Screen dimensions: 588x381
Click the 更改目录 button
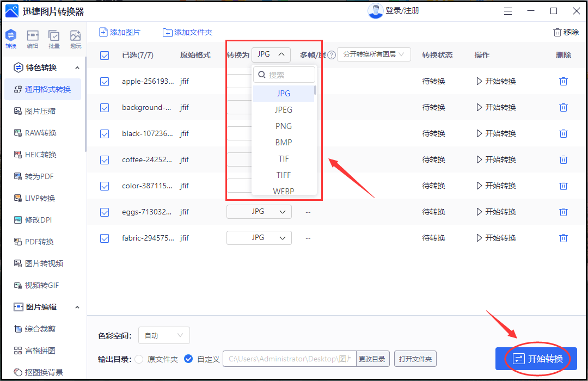[x=372, y=359]
